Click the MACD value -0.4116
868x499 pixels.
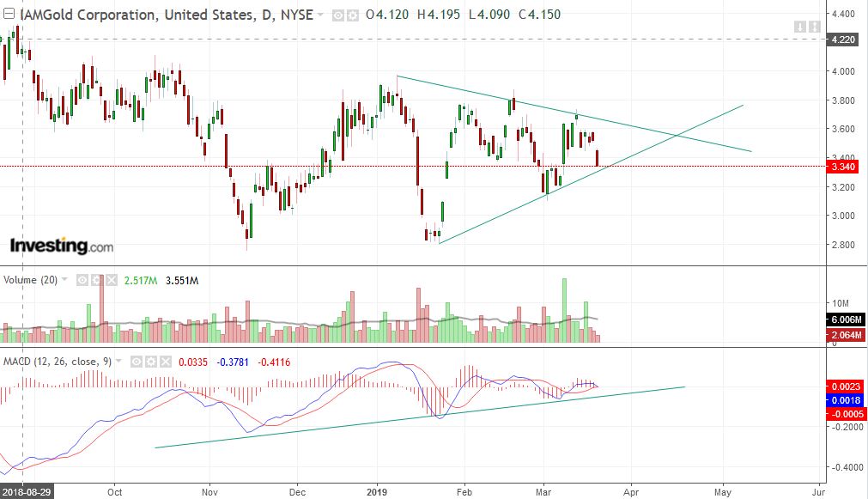274,362
